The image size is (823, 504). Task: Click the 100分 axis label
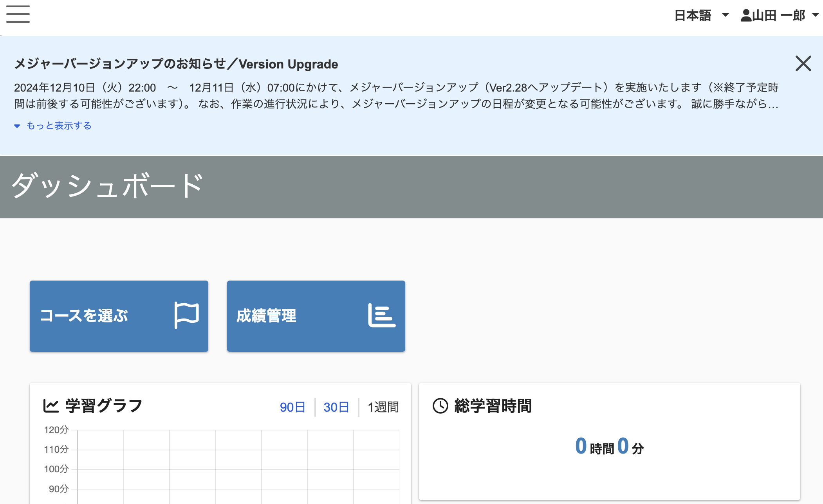point(56,469)
